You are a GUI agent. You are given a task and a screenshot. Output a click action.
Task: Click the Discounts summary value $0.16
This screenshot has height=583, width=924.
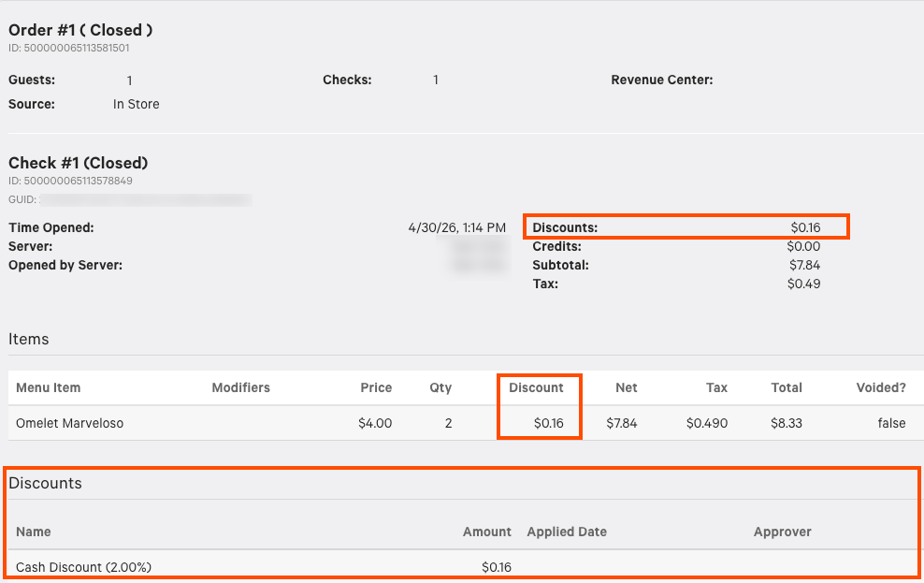pos(805,227)
